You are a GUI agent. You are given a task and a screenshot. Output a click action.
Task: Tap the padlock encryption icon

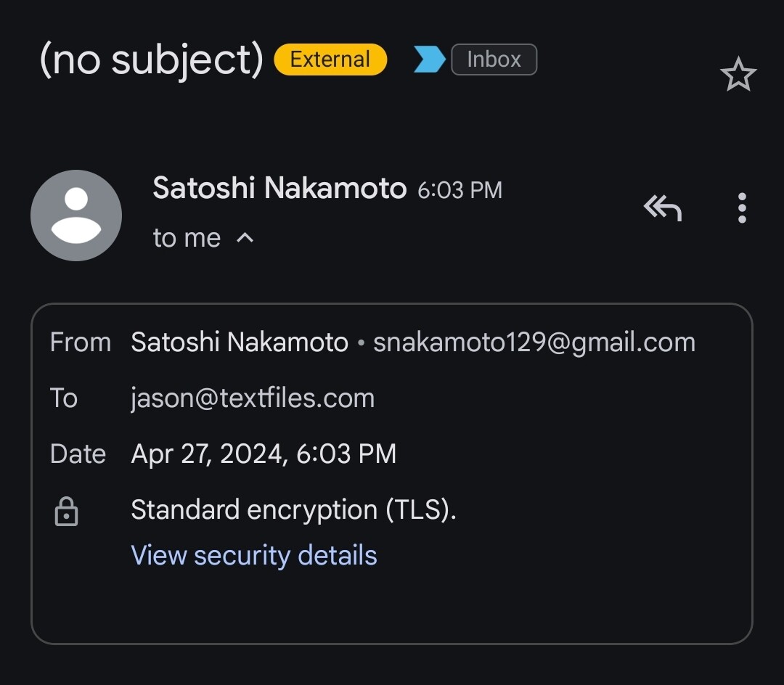click(66, 512)
